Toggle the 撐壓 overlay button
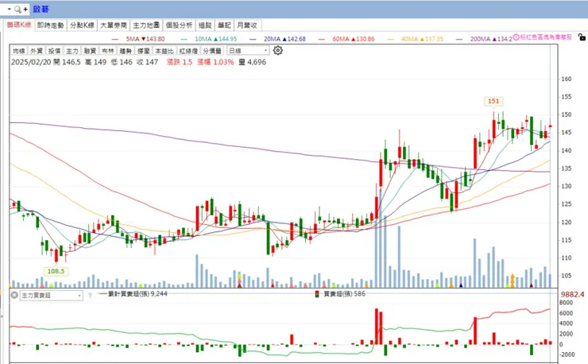 click(144, 51)
